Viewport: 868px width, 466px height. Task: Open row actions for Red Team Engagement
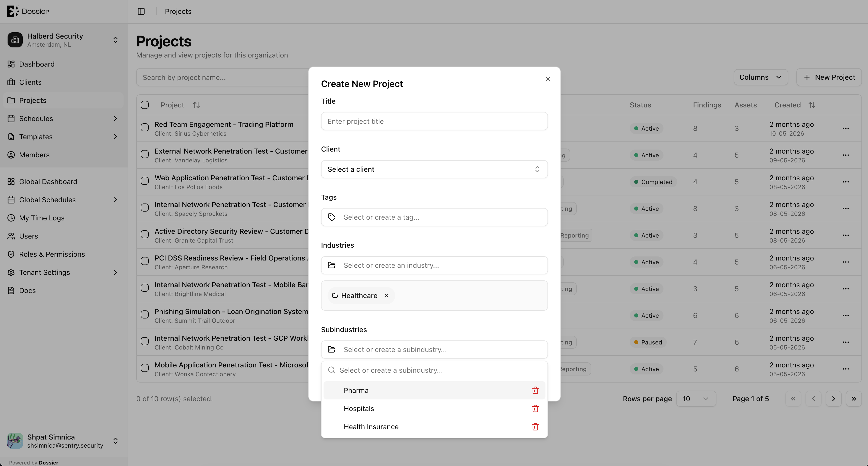[x=846, y=128]
